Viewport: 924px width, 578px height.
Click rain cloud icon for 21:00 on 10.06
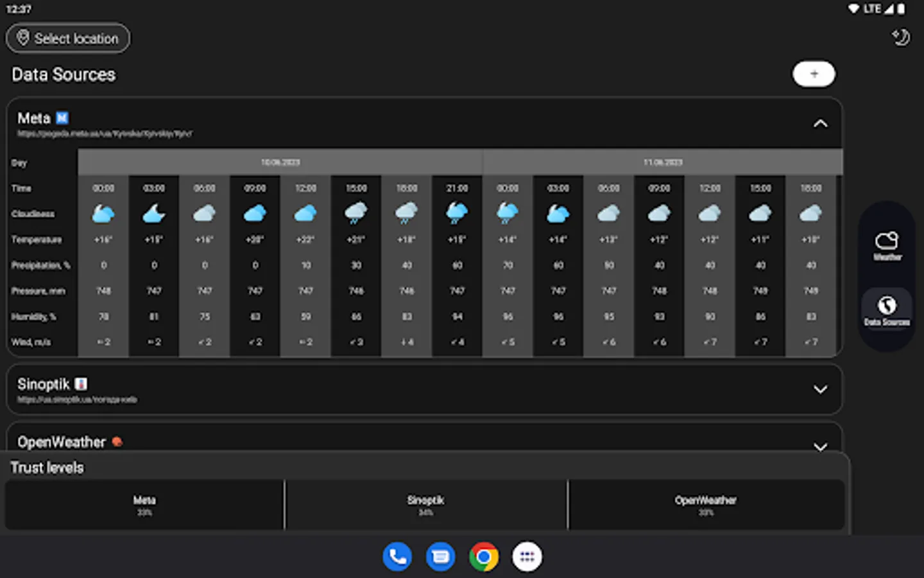[x=457, y=213]
